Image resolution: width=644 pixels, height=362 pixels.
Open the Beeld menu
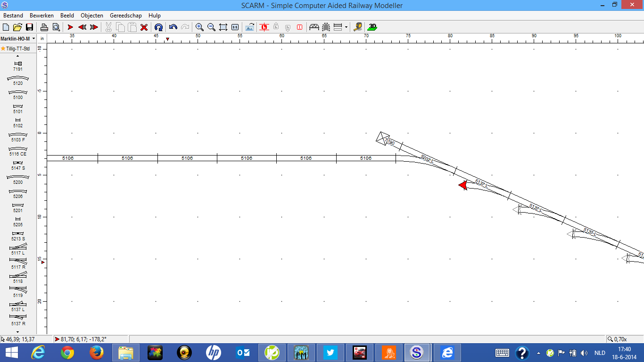67,16
